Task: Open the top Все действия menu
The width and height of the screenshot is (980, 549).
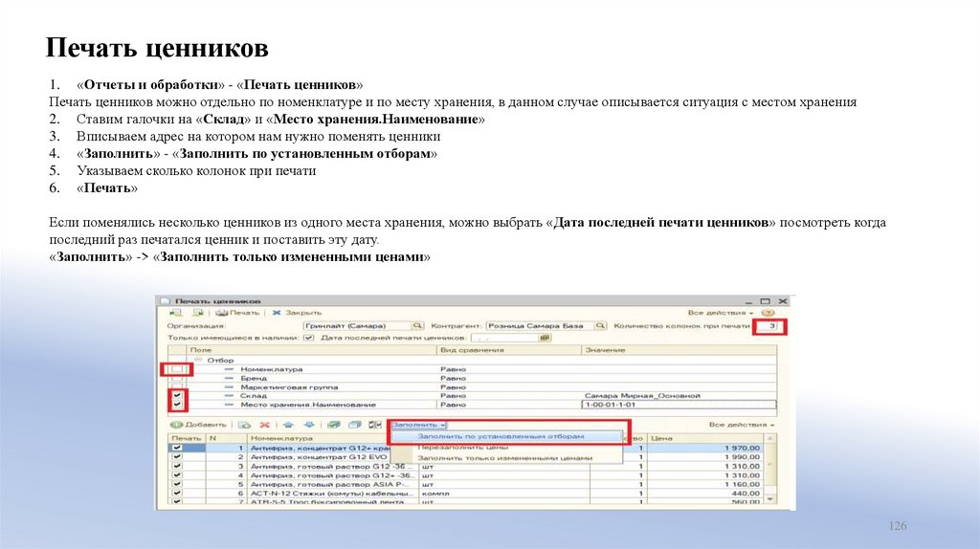Action: click(x=721, y=313)
